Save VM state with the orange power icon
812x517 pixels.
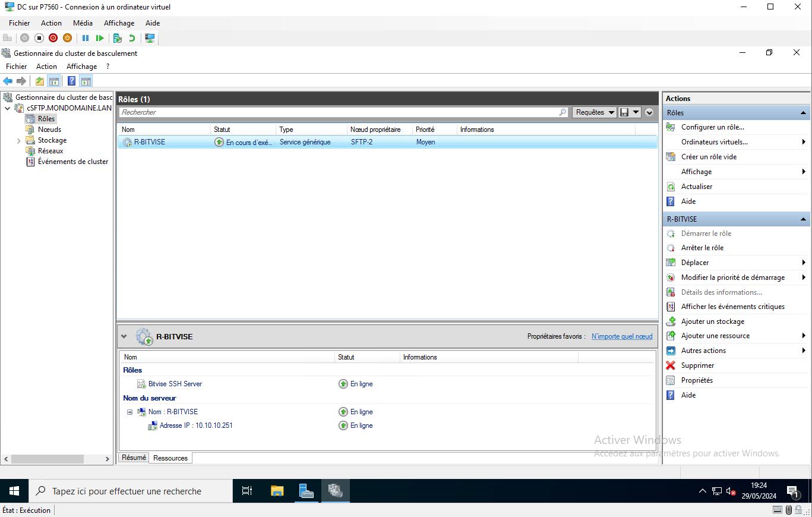(67, 38)
